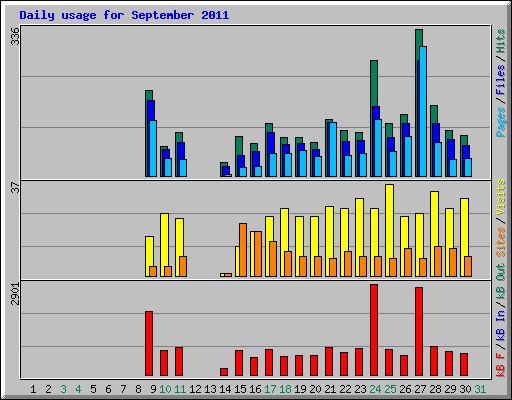Click green day label 10
Image resolution: width=512 pixels, height=400 pixels.
[165, 389]
